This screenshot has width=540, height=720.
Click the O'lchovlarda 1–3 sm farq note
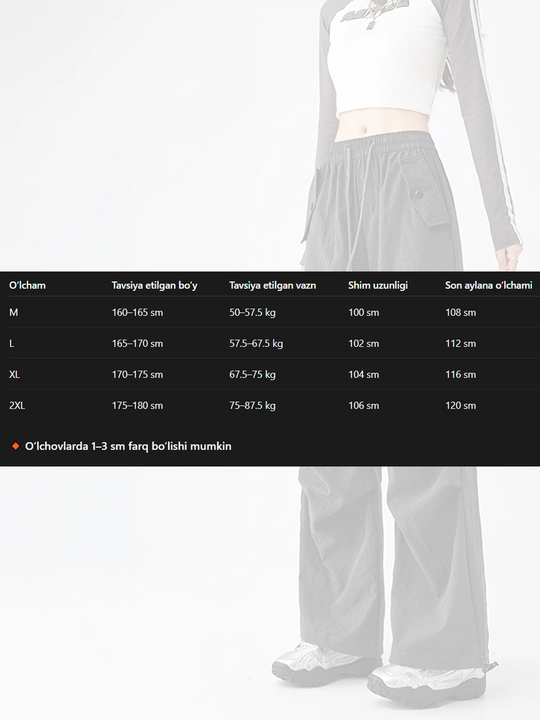(x=128, y=446)
